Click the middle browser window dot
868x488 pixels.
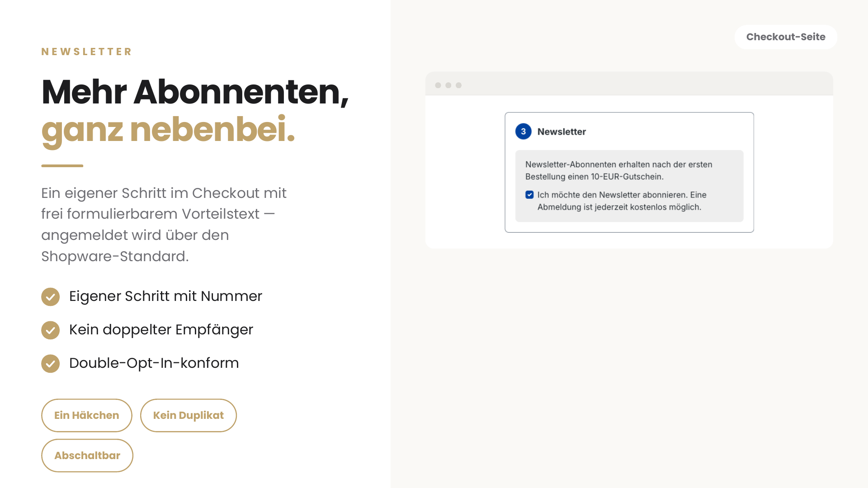[448, 85]
